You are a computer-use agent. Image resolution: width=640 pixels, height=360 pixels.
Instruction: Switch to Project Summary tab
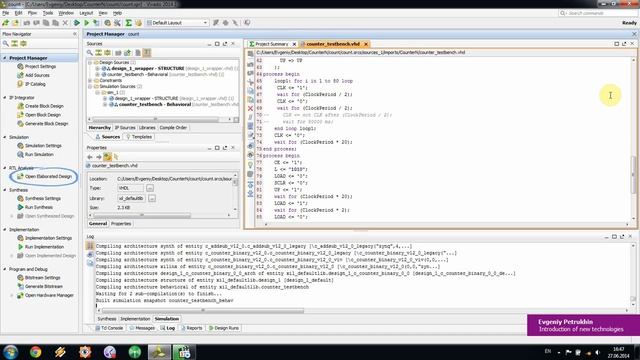pos(271,44)
